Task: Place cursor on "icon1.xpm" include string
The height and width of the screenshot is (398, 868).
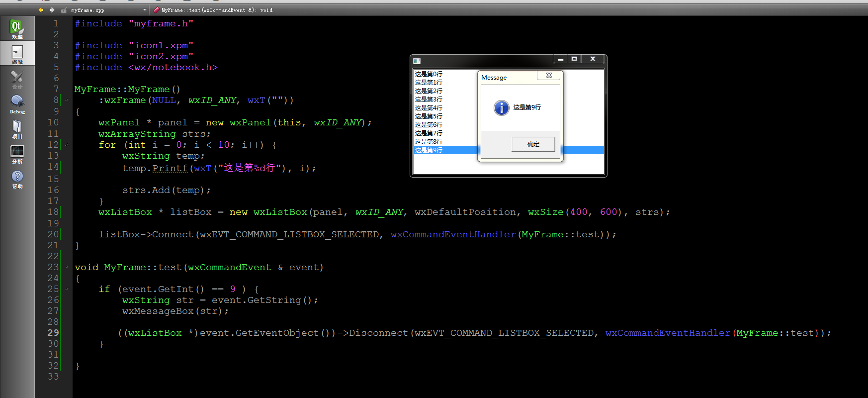Action: pos(161,45)
